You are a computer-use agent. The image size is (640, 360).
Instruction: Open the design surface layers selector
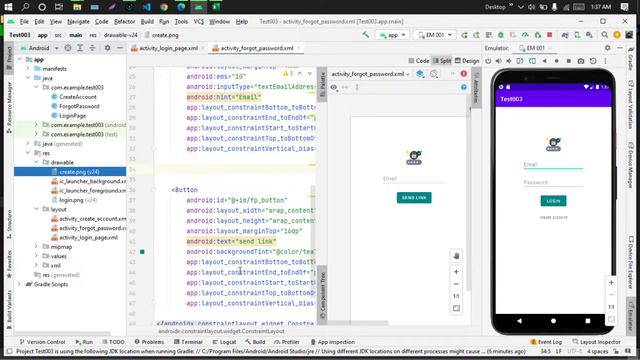tap(420, 74)
